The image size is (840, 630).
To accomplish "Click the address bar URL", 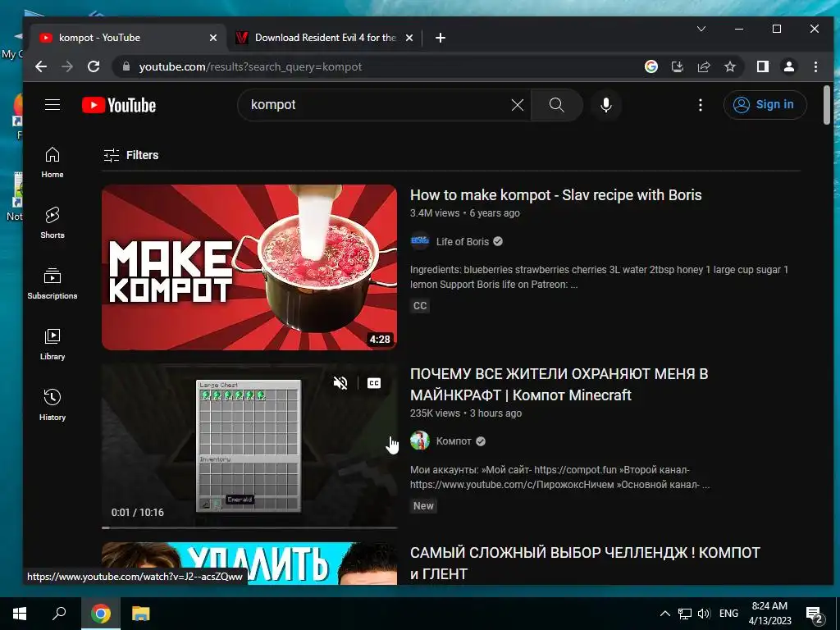I will [x=250, y=67].
